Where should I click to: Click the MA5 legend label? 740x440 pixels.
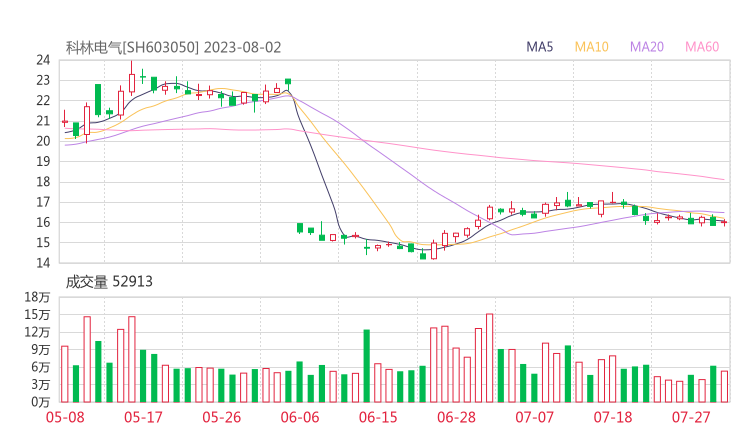539,47
